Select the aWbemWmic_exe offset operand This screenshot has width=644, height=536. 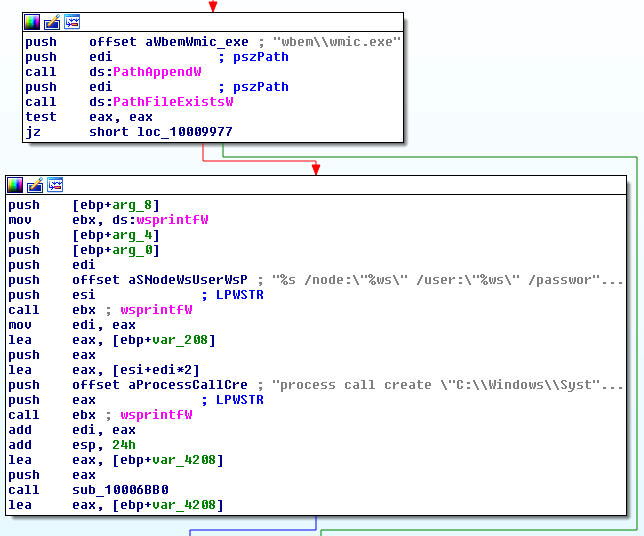coord(197,42)
